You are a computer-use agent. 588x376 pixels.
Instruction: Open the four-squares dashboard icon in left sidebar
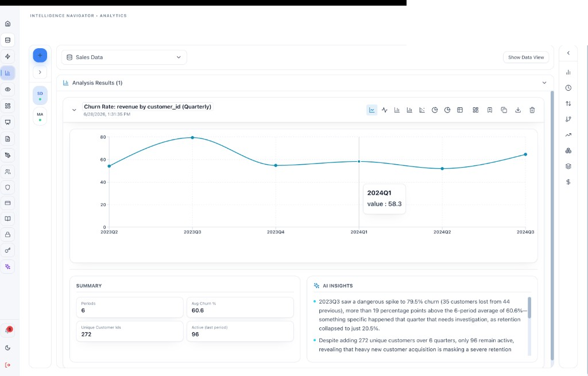pos(7,106)
